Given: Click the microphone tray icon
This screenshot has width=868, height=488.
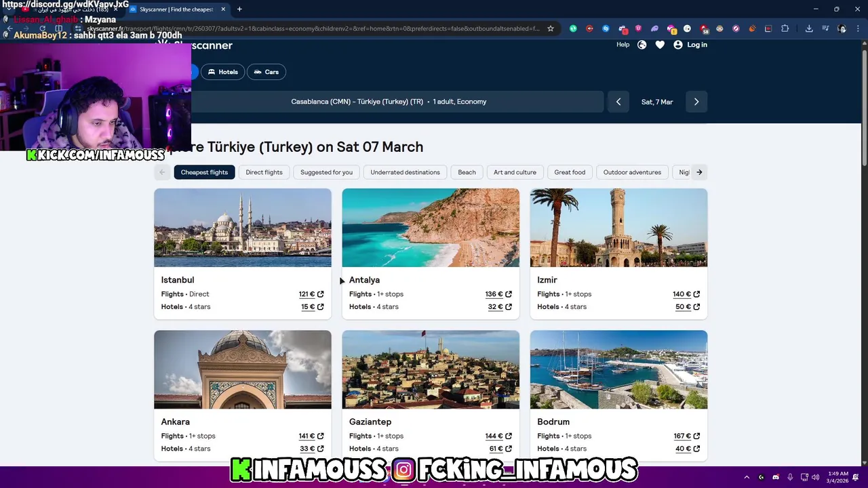Looking at the screenshot, I should click(790, 477).
